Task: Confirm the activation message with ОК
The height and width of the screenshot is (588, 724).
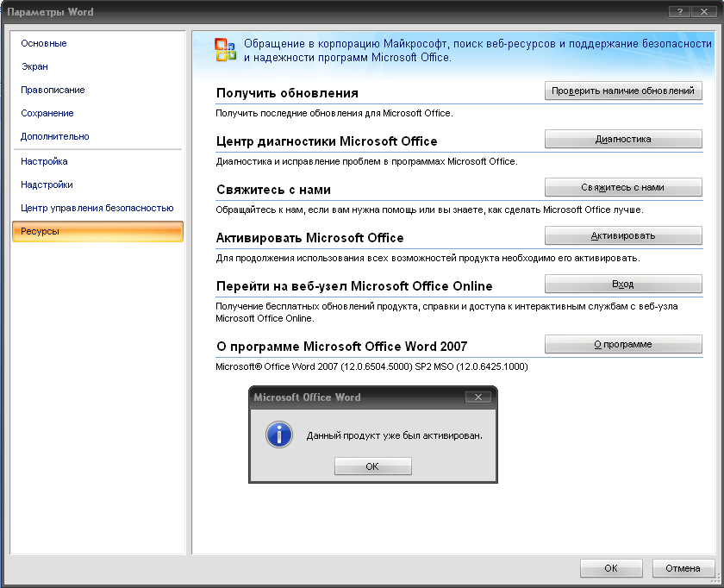Action: 372,466
